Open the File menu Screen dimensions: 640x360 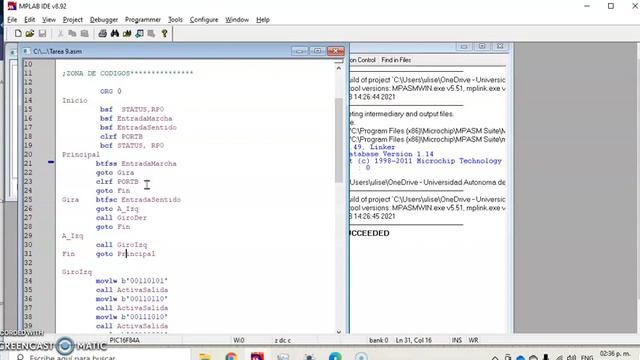(12, 20)
